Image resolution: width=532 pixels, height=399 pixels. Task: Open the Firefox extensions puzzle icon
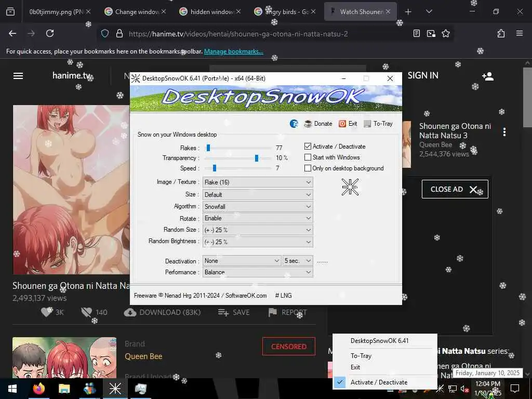(x=501, y=33)
